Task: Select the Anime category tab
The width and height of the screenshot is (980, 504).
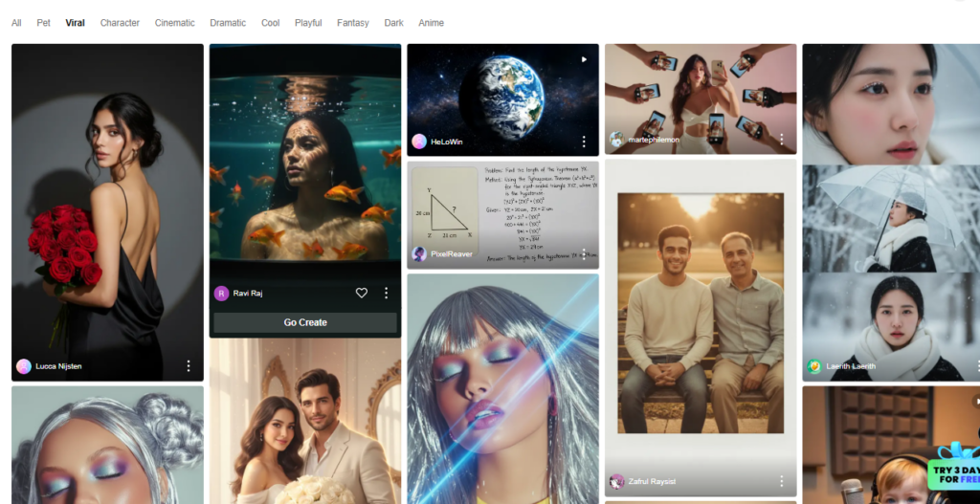Action: point(431,23)
